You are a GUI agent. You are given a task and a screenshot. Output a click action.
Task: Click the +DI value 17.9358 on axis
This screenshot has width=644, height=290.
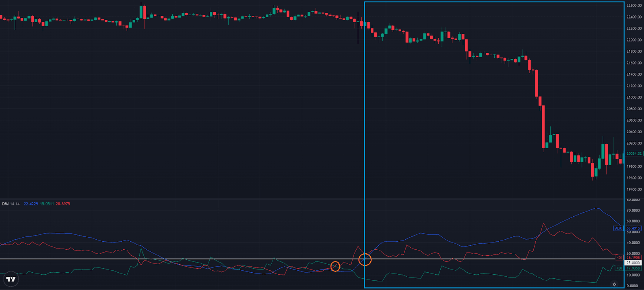coord(634,268)
